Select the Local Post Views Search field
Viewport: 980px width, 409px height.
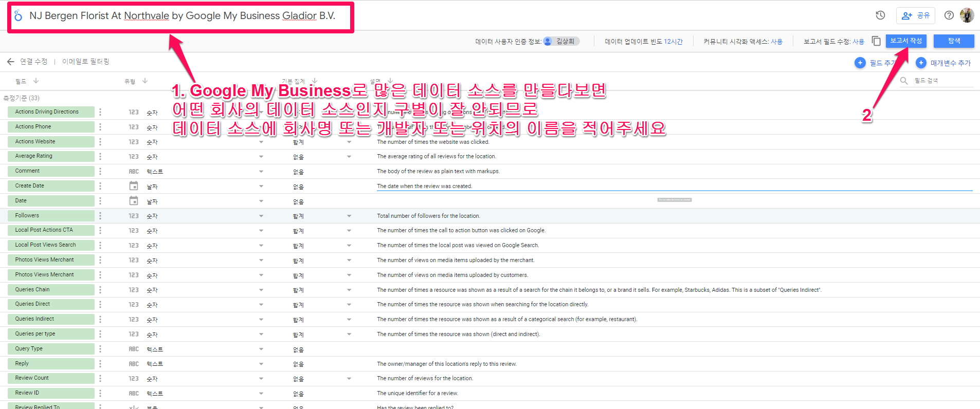click(51, 245)
